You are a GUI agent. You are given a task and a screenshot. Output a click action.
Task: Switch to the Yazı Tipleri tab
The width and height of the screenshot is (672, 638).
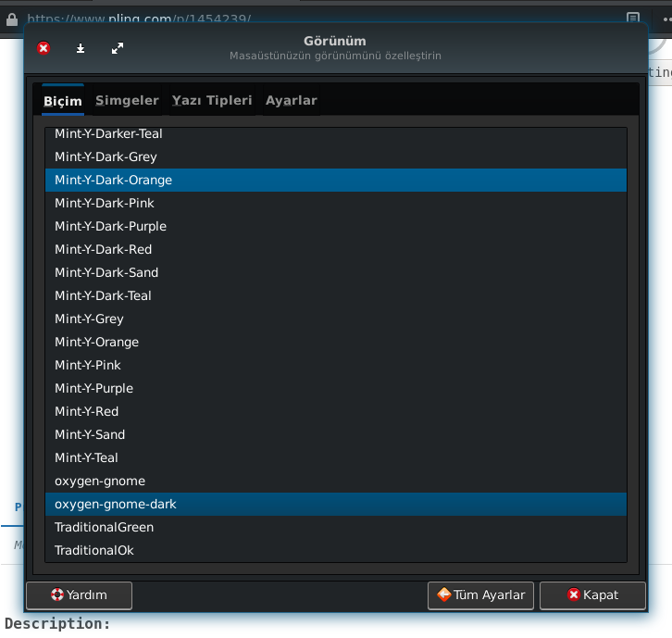pos(212,100)
